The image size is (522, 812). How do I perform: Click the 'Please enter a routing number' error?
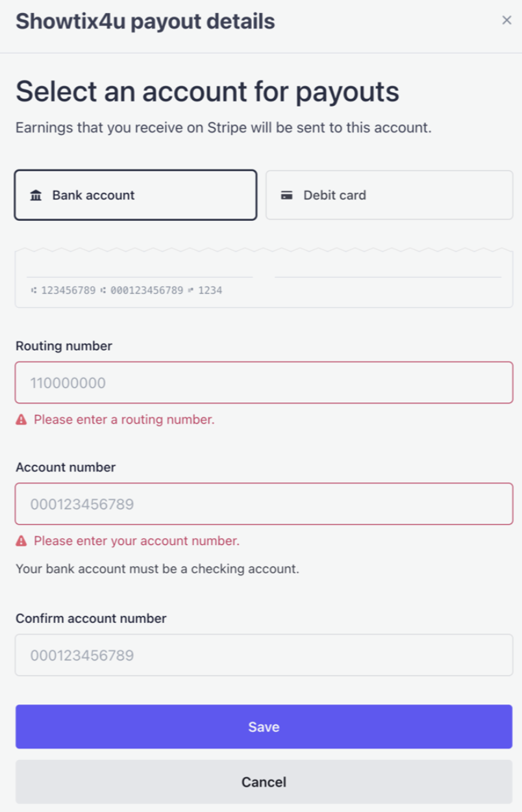coord(124,420)
